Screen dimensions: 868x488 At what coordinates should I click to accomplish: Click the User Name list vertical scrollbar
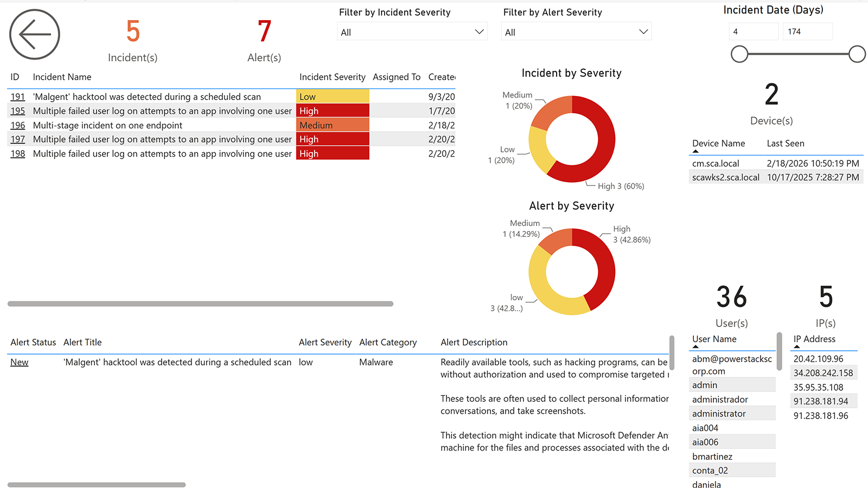[780, 351]
